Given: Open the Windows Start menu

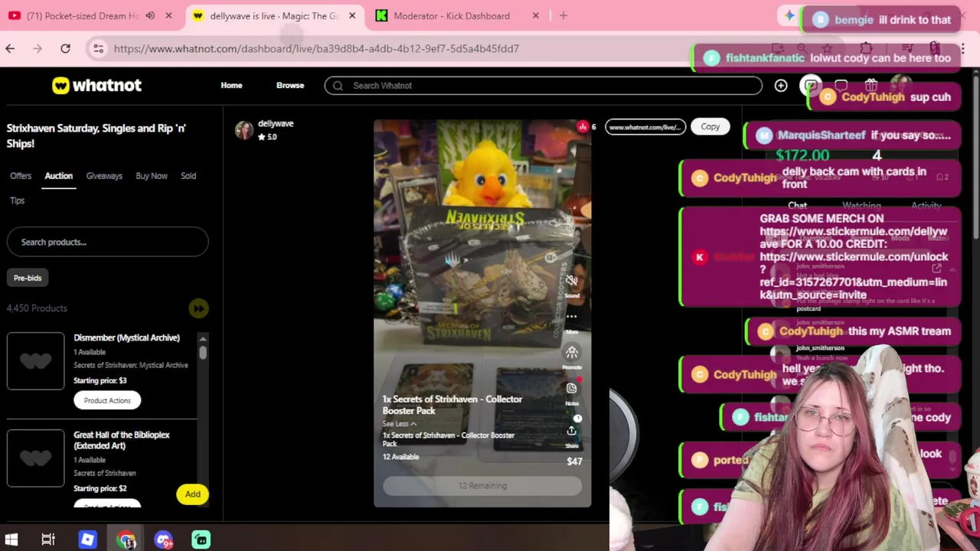Looking at the screenshot, I should click(x=11, y=540).
